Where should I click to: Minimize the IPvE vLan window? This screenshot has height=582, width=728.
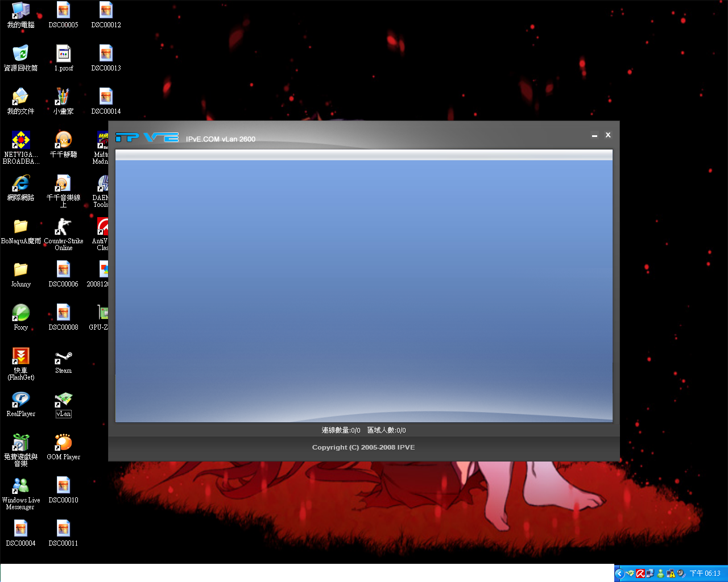click(594, 135)
